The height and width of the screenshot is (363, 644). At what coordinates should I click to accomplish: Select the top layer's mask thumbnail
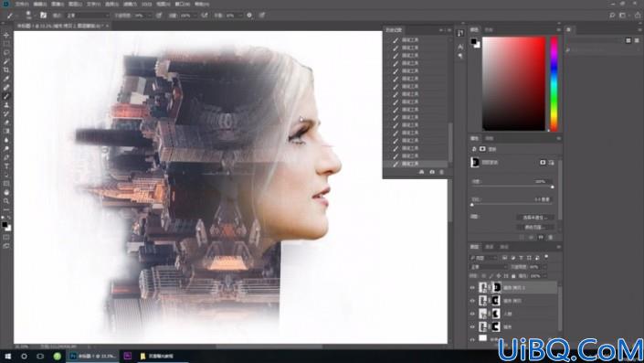pyautogui.click(x=496, y=288)
